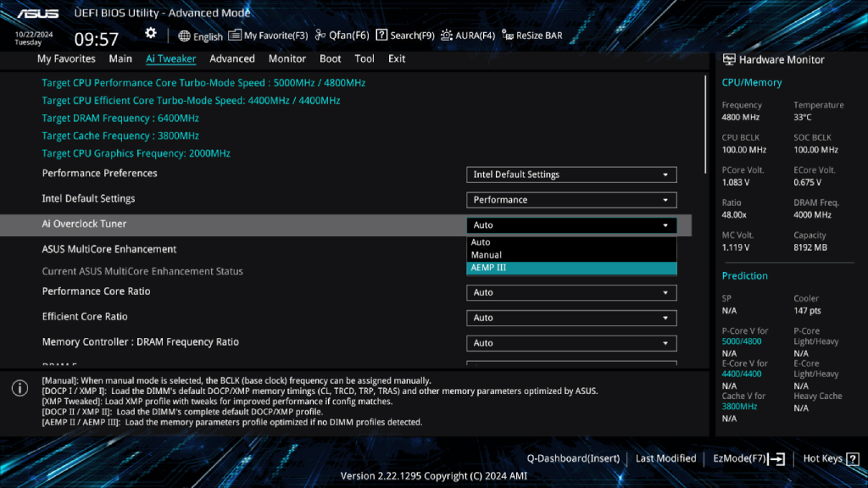Click the info icon beside help text
The width and height of the screenshot is (868, 488).
coord(19,388)
